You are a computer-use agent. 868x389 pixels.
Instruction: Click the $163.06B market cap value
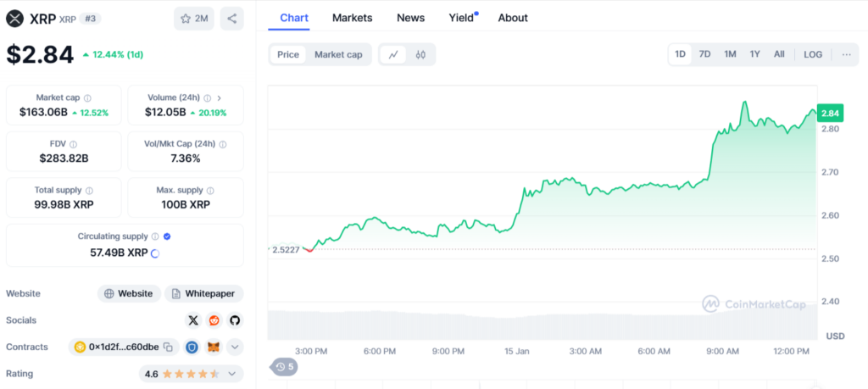(x=43, y=113)
